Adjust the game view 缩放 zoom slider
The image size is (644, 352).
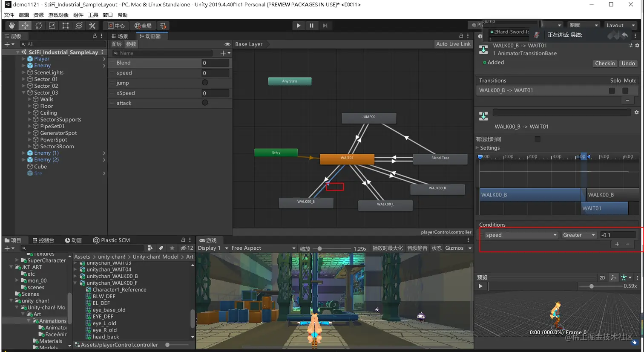tap(320, 248)
